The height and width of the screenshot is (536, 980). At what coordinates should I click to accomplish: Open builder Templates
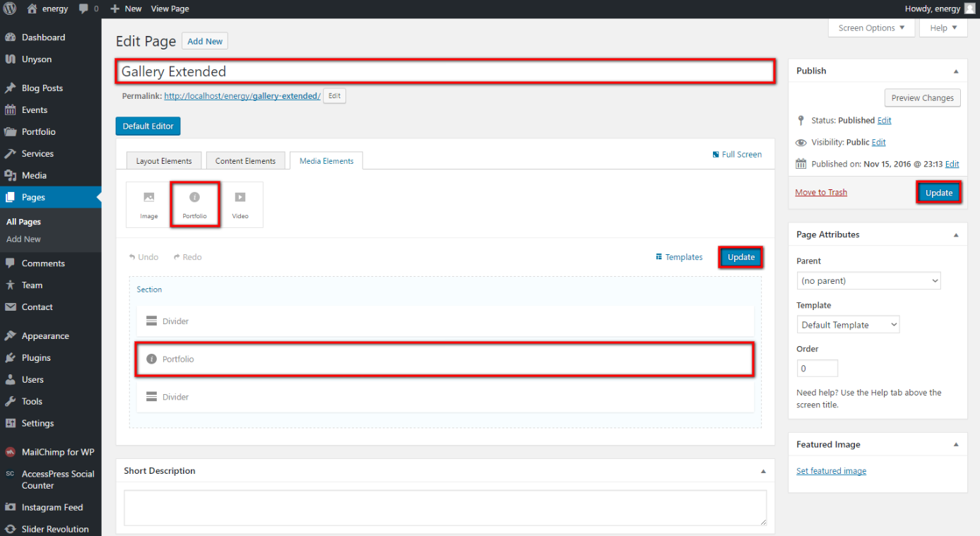[679, 257]
